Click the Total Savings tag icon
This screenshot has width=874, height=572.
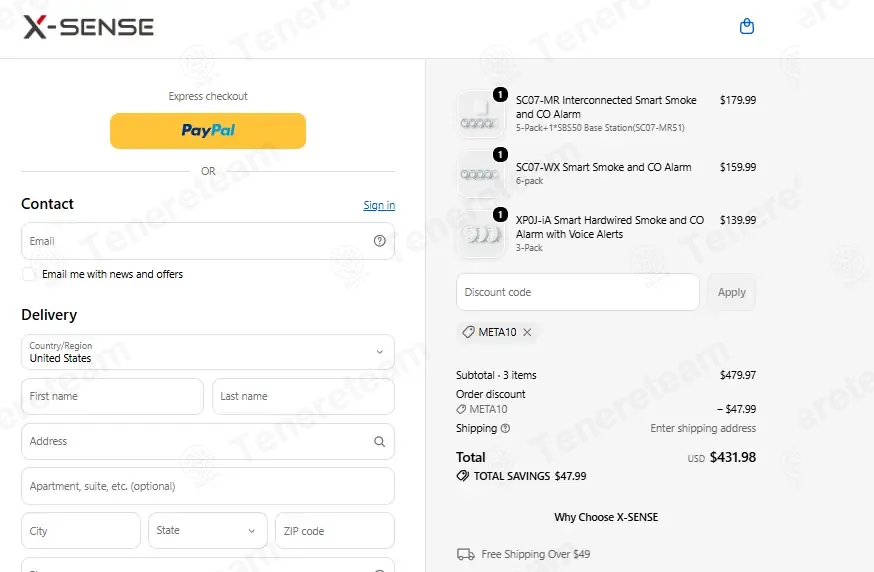click(x=463, y=476)
